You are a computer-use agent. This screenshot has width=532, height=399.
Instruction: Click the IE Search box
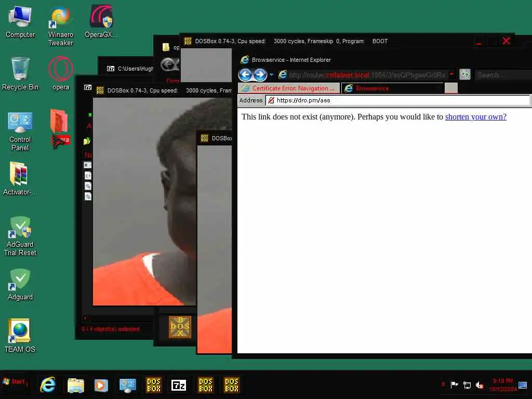(x=503, y=75)
